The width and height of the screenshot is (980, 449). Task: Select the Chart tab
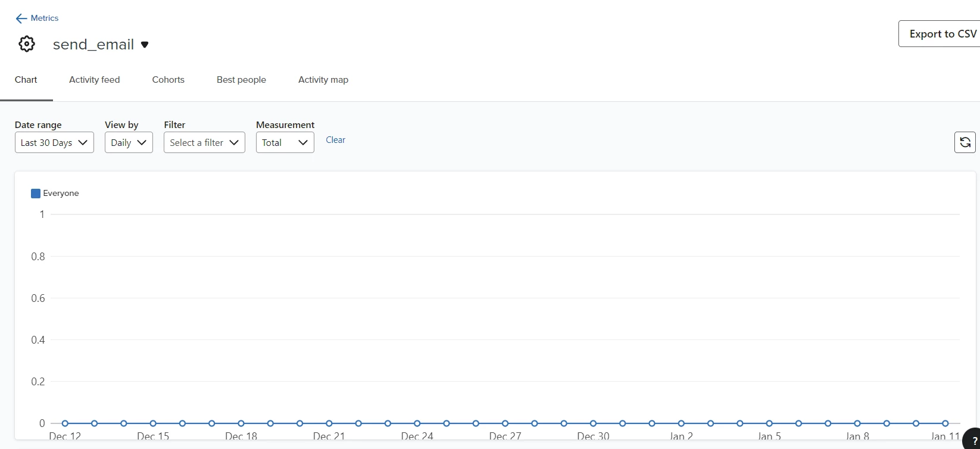tap(26, 80)
